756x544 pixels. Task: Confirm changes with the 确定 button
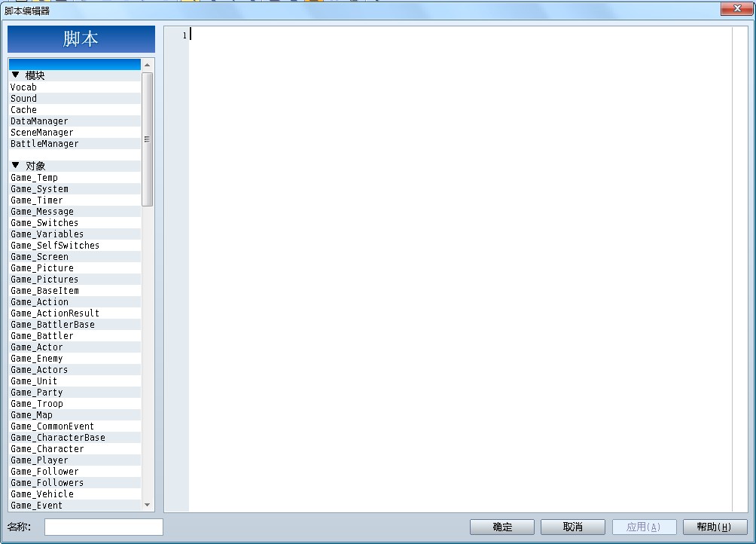click(502, 527)
